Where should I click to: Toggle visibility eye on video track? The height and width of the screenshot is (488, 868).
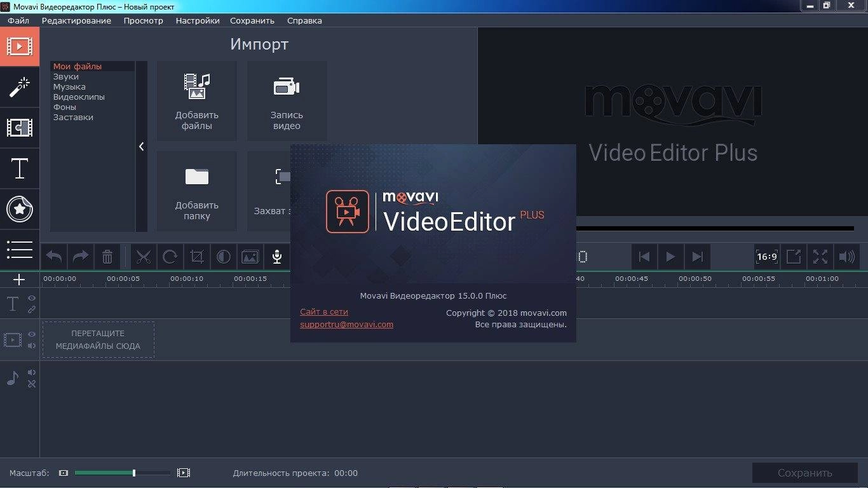(x=31, y=334)
